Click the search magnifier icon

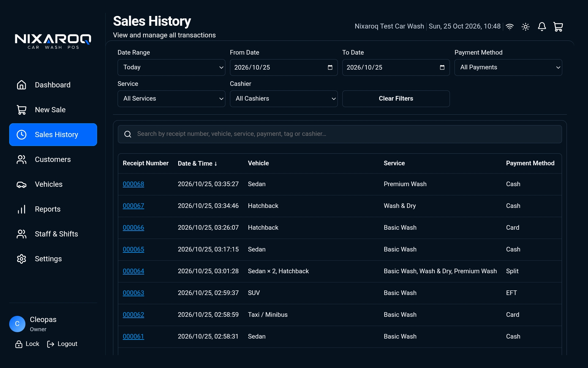point(128,134)
